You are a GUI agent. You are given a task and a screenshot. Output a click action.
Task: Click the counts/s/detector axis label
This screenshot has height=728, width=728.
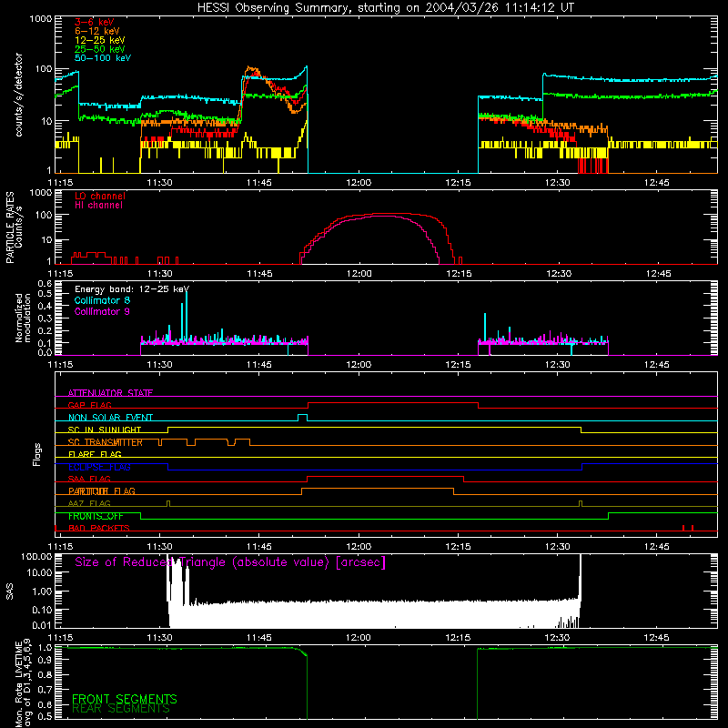click(x=19, y=95)
